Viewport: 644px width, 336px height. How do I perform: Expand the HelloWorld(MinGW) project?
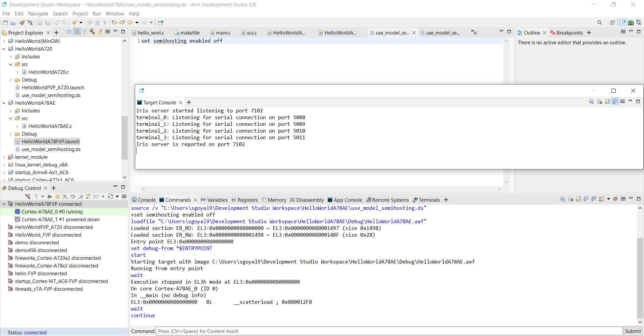(4, 41)
